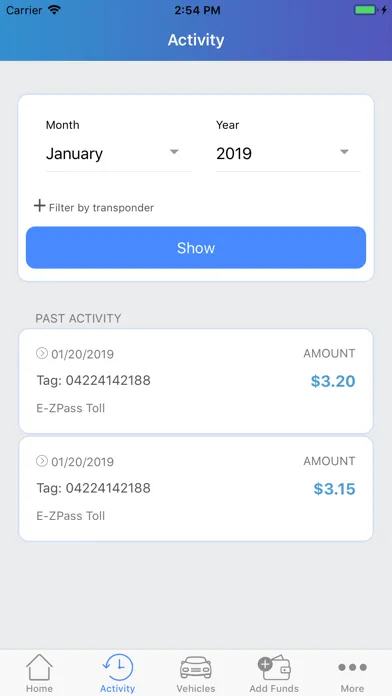Select the 2019 year field

click(x=288, y=154)
